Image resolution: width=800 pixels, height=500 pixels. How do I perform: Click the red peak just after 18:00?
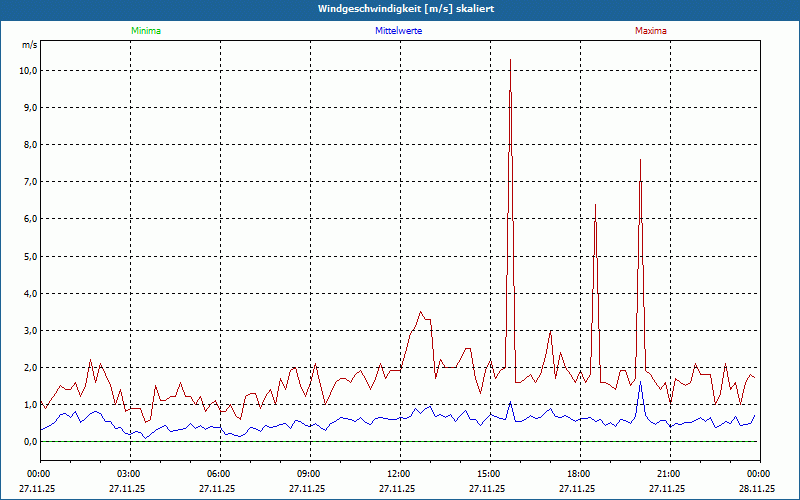tap(595, 206)
